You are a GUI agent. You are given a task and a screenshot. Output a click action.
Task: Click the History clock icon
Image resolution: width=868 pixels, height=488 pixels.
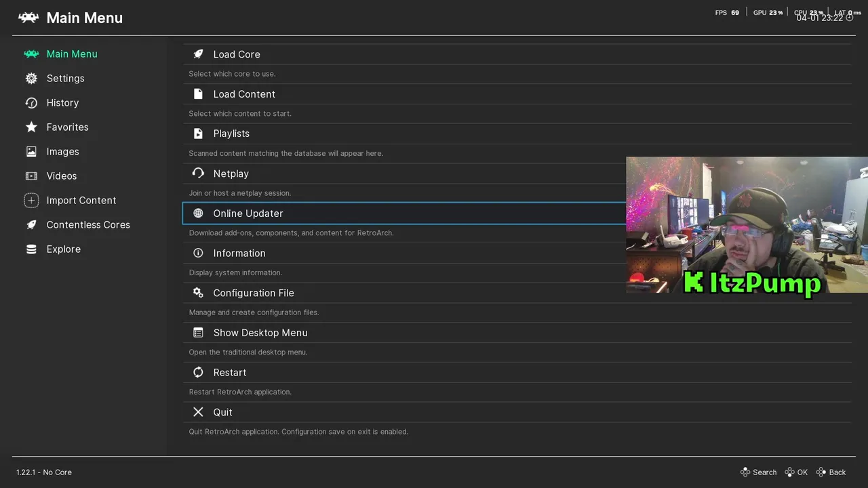tap(31, 103)
